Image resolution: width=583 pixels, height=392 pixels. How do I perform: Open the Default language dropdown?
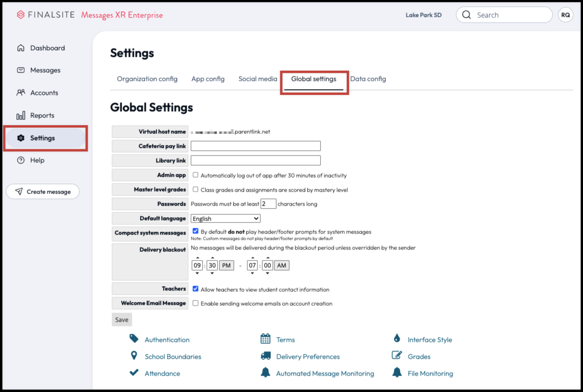pos(225,218)
